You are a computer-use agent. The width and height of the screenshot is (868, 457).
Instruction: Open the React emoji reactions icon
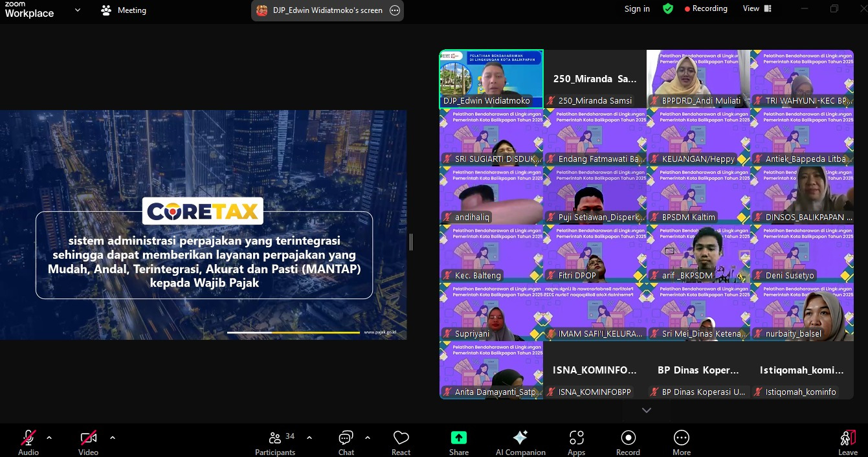coord(401,438)
